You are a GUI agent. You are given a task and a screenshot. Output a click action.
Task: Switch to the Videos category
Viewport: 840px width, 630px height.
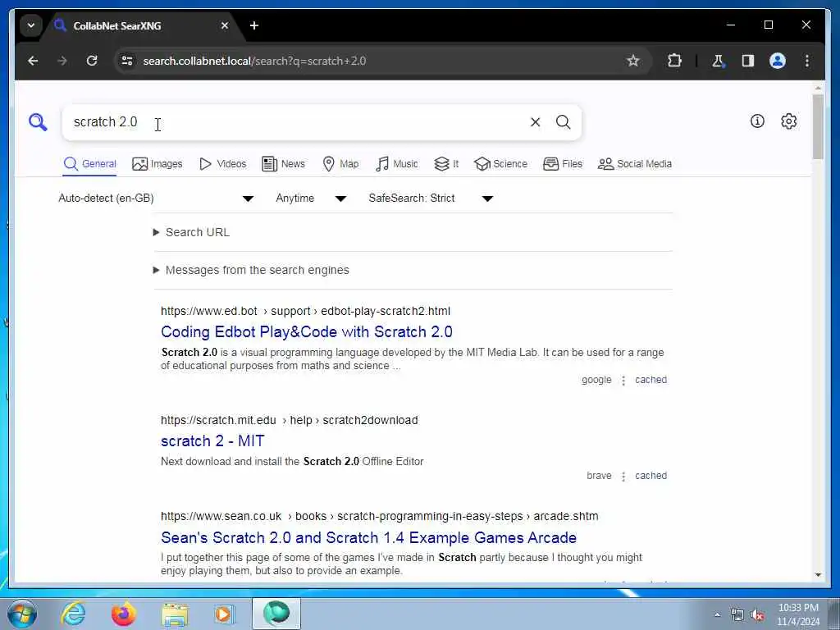click(x=222, y=164)
